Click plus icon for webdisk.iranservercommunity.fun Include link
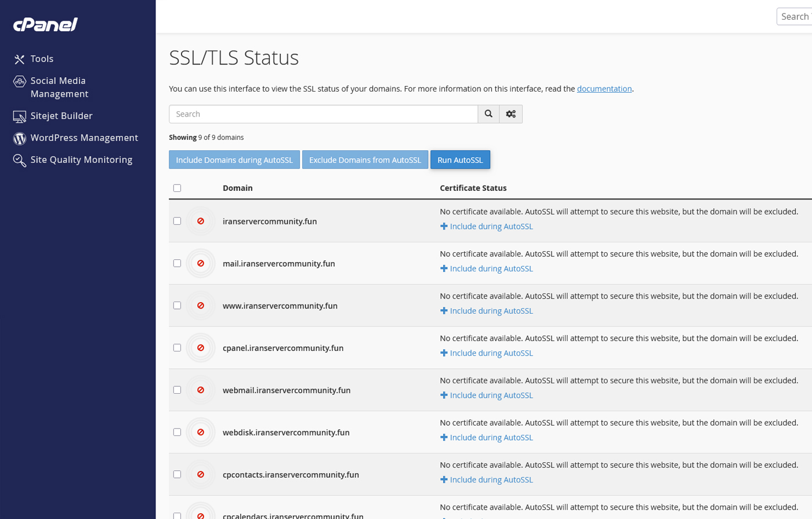 [444, 437]
